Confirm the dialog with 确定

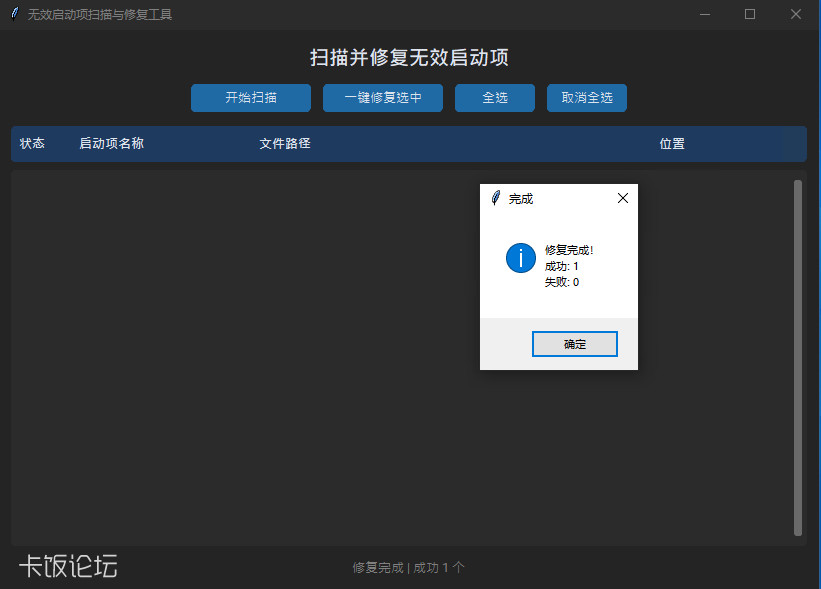tap(575, 344)
